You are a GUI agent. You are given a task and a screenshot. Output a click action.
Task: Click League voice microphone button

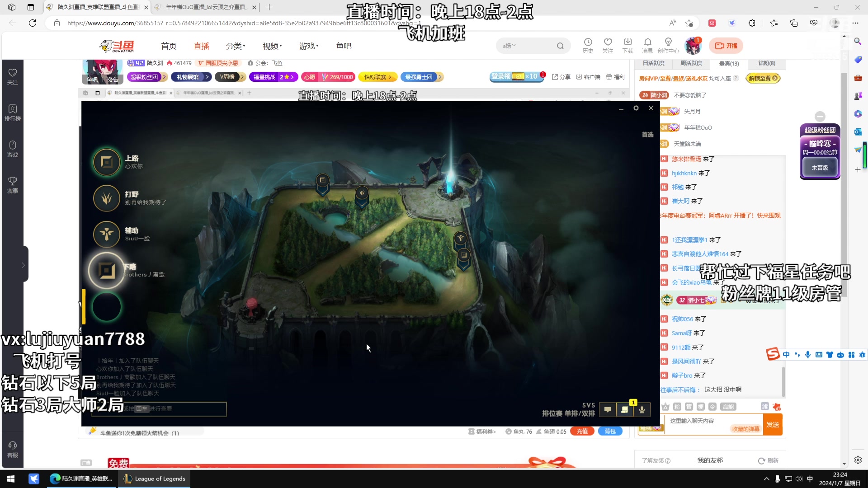click(x=642, y=410)
